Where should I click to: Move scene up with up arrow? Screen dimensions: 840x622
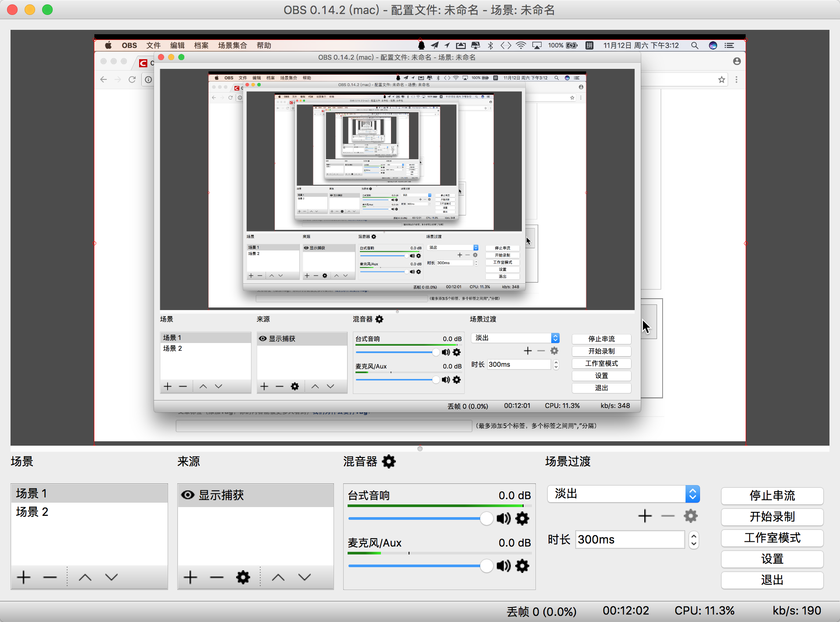pos(85,577)
